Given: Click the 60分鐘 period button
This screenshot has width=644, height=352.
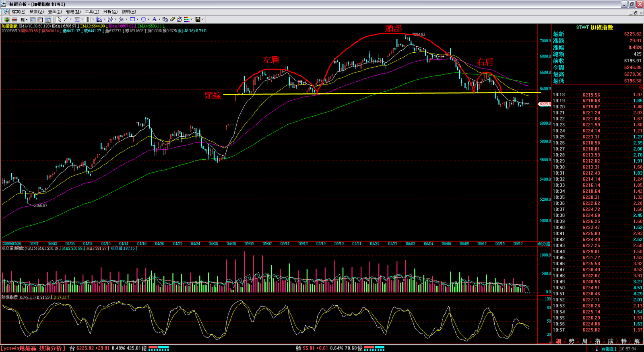Looking at the screenshot, I should (x=544, y=244).
